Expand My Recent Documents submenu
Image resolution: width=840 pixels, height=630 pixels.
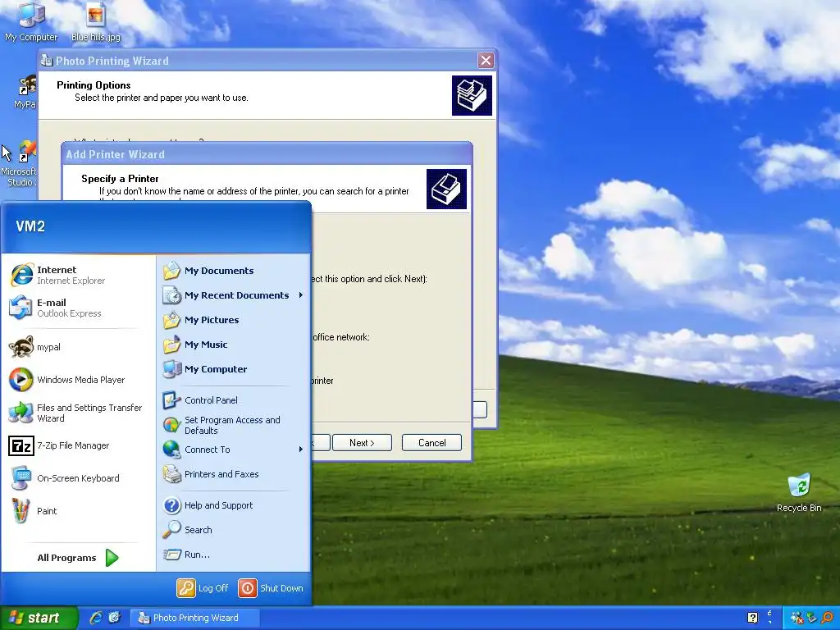point(234,295)
